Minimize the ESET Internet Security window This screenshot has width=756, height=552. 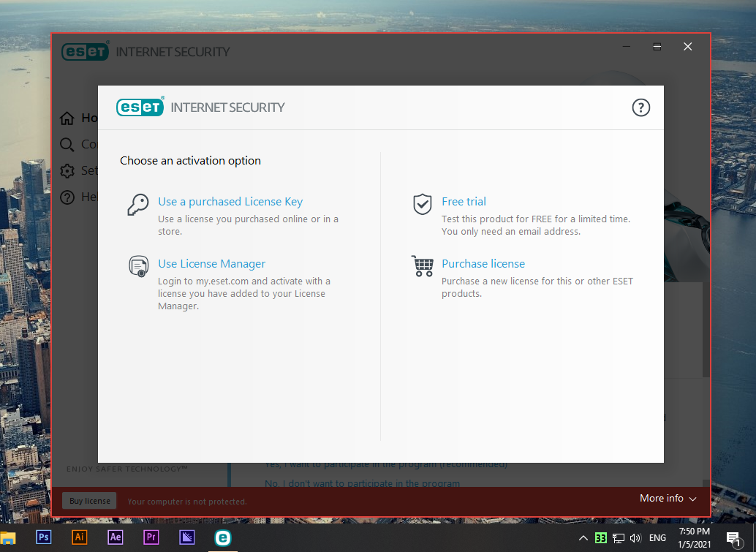tap(627, 46)
